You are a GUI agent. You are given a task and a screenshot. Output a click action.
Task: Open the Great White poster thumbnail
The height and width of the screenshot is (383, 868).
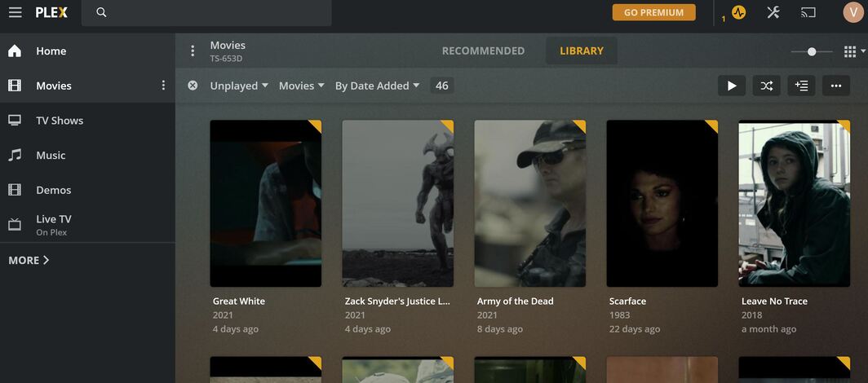[266, 204]
